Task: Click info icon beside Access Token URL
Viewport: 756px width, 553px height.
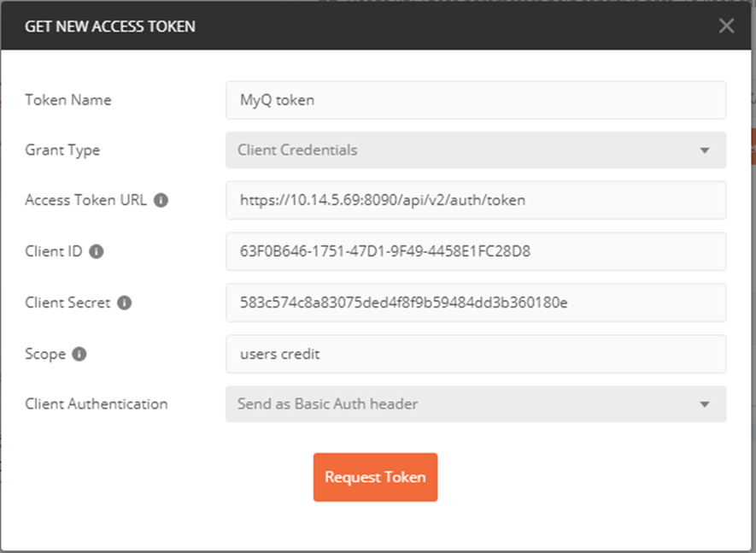Action: [161, 200]
